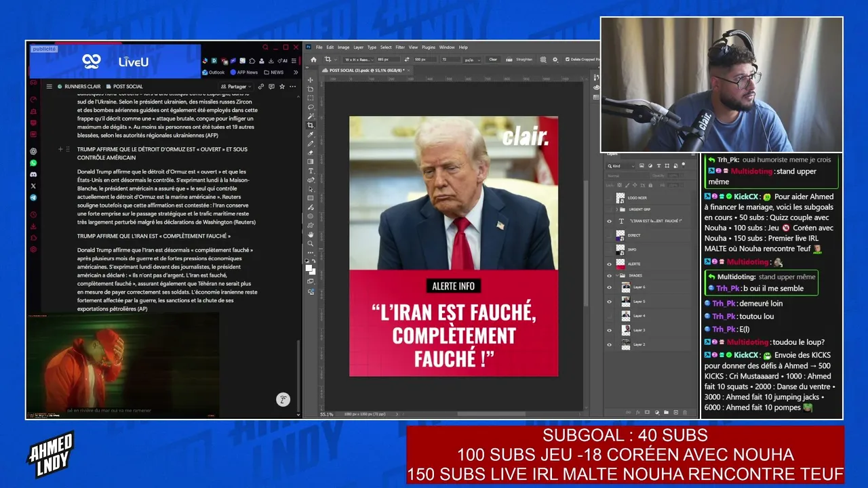Open the Image menu
The width and height of the screenshot is (868, 488).
click(x=343, y=47)
